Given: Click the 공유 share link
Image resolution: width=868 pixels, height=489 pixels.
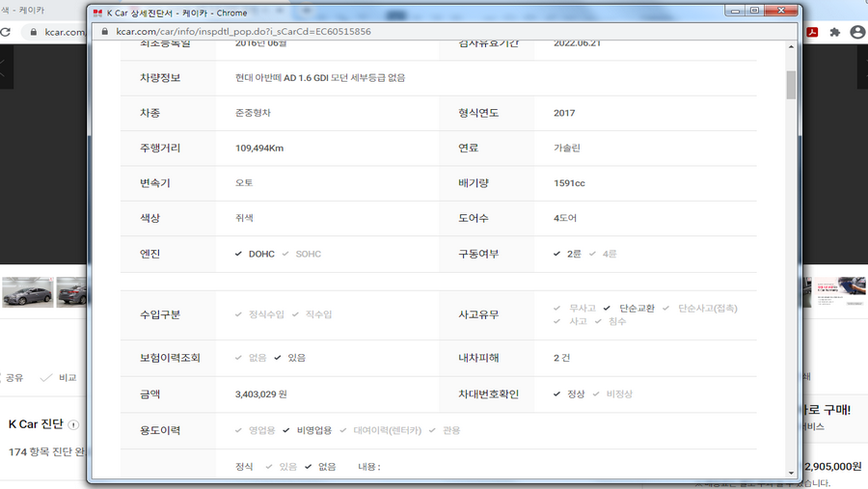Looking at the screenshot, I should tap(14, 378).
